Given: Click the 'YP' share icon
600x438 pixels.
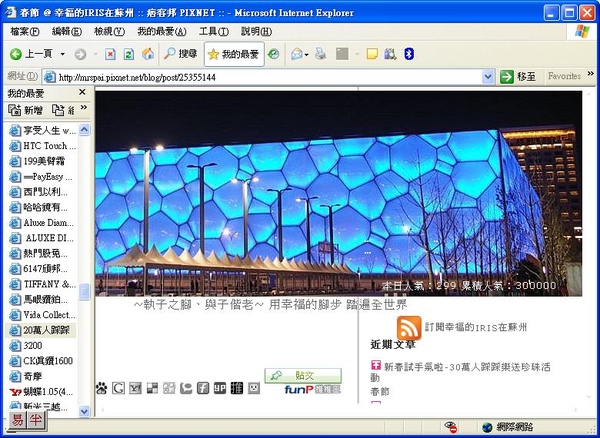Looking at the screenshot, I should (x=220, y=388).
